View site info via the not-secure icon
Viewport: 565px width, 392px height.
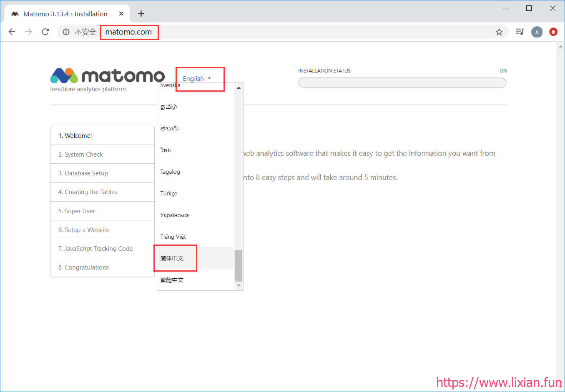pyautogui.click(x=66, y=32)
